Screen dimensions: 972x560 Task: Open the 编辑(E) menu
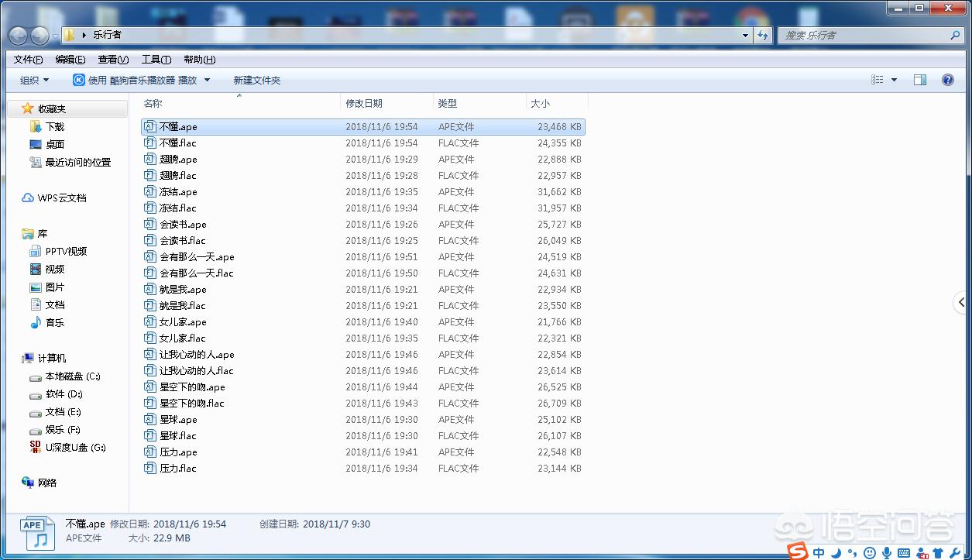(x=70, y=60)
